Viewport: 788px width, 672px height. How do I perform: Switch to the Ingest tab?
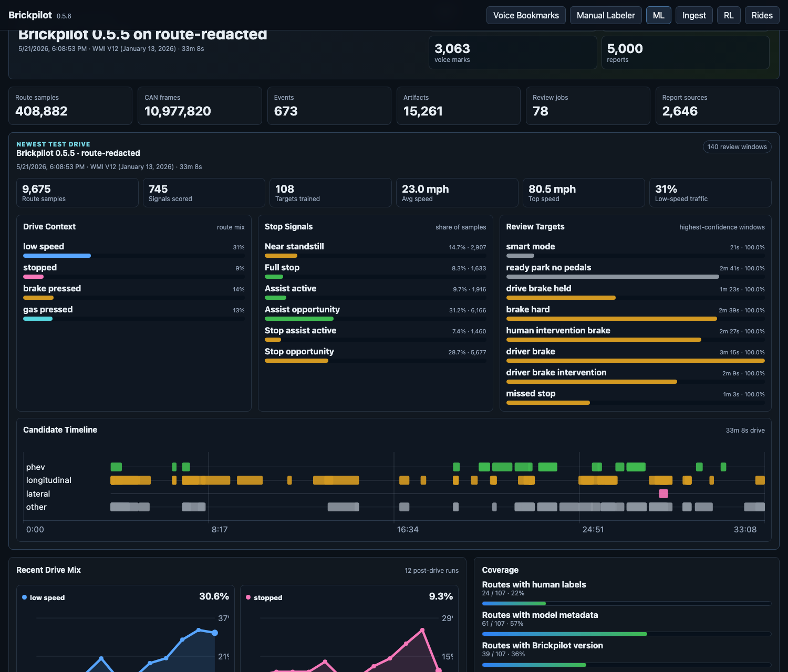tap(694, 15)
